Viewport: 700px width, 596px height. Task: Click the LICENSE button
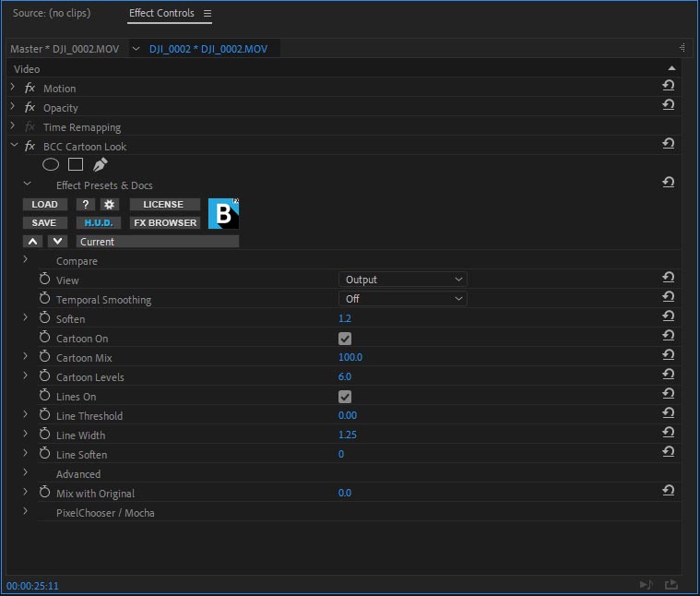coord(165,205)
